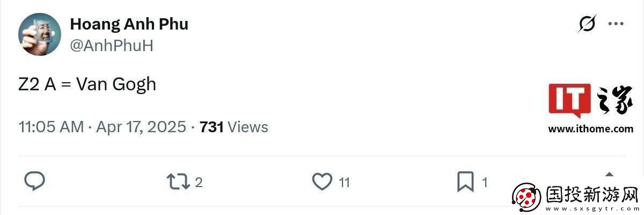Like the tweet with the heart icon

pyautogui.click(x=322, y=182)
